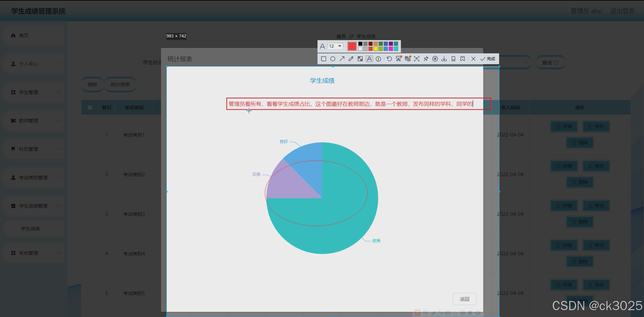
Task: Open the font size 12 dropdown
Action: [335, 46]
